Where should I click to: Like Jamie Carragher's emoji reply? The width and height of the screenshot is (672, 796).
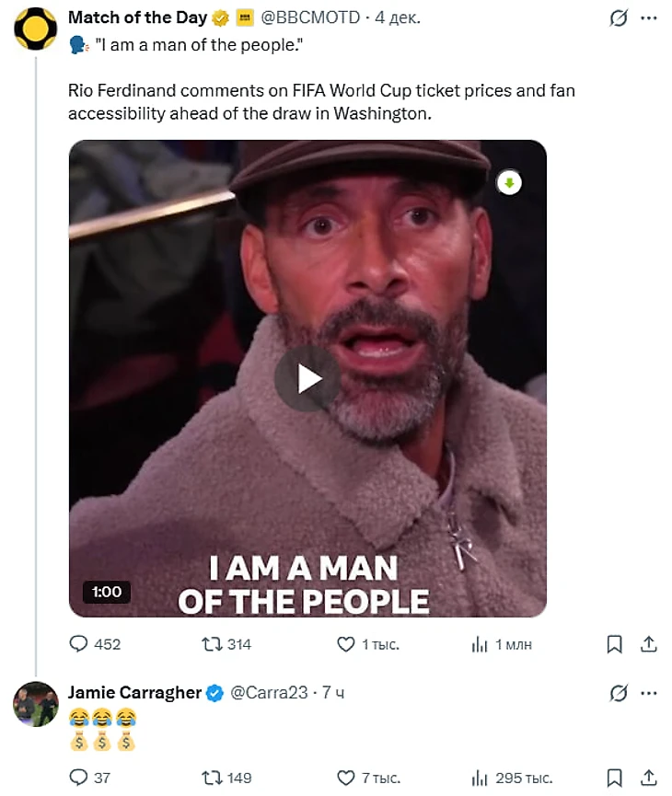click(346, 778)
